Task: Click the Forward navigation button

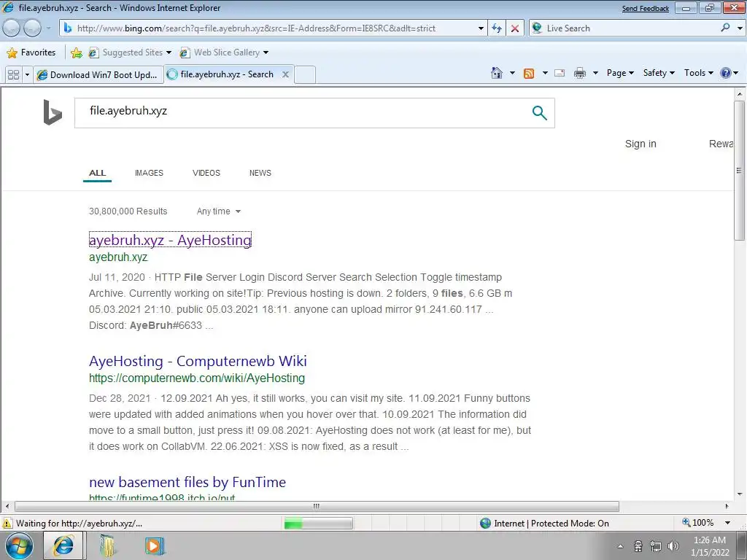Action: [x=32, y=28]
